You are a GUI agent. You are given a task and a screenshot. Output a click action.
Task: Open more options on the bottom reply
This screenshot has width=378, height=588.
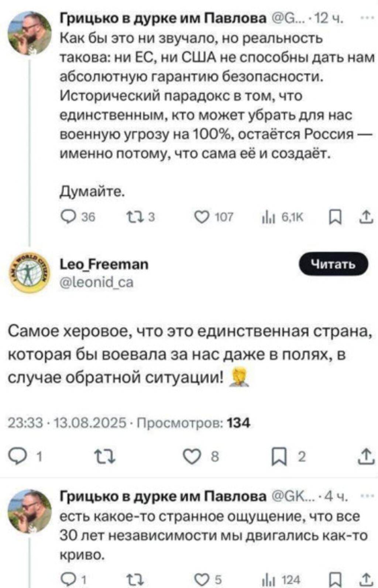point(367,496)
